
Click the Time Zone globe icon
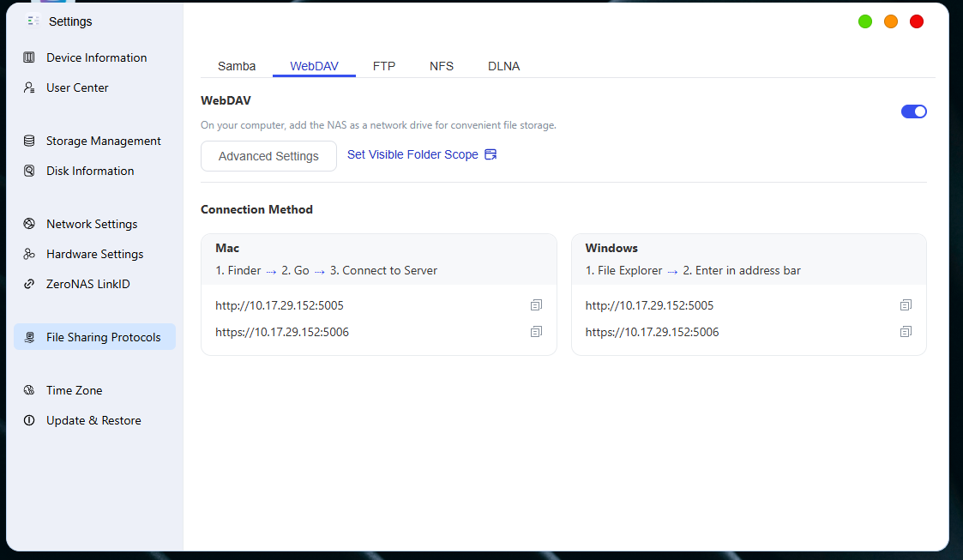[x=29, y=390]
